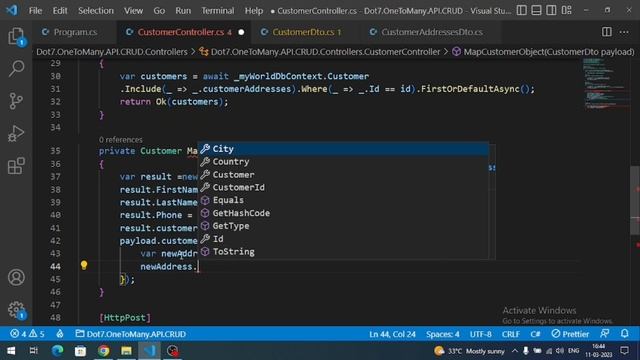Toggle the primary side bar layout icon
The width and height of the screenshot is (640, 360).
click(x=522, y=10)
